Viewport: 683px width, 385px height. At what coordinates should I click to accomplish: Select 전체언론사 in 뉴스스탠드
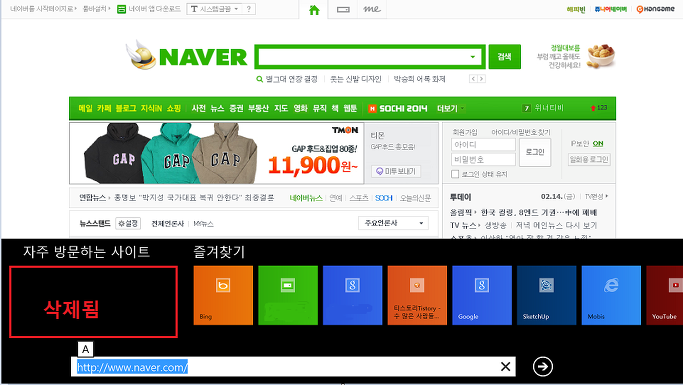(x=167, y=224)
